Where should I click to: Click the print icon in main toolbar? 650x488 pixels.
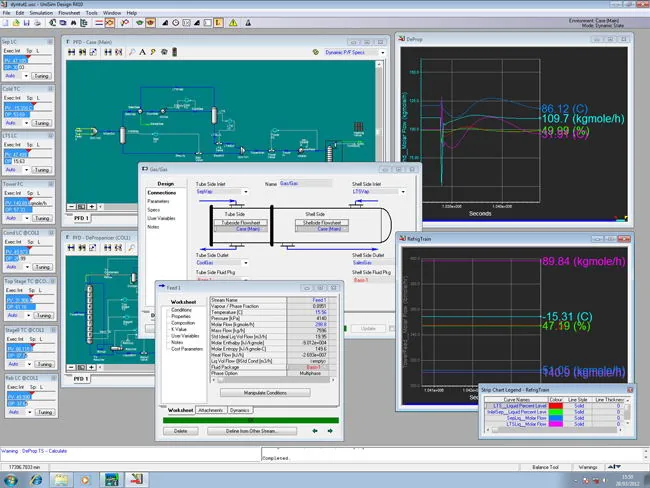(37, 23)
